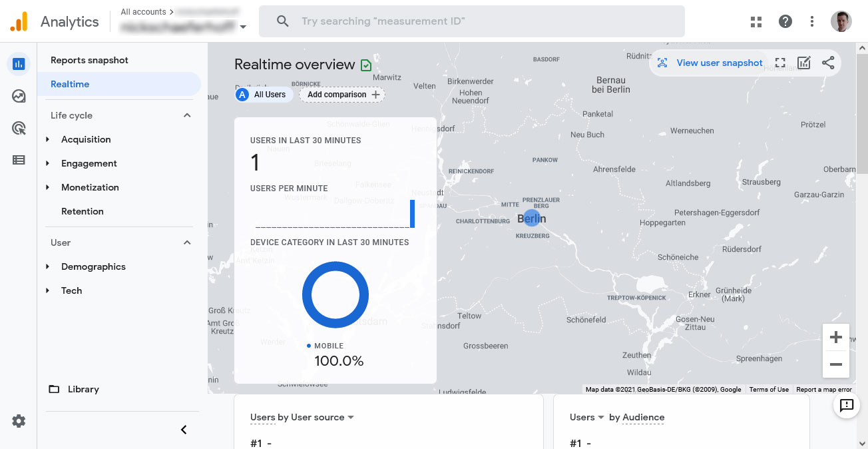Click Add comparison button

[342, 95]
